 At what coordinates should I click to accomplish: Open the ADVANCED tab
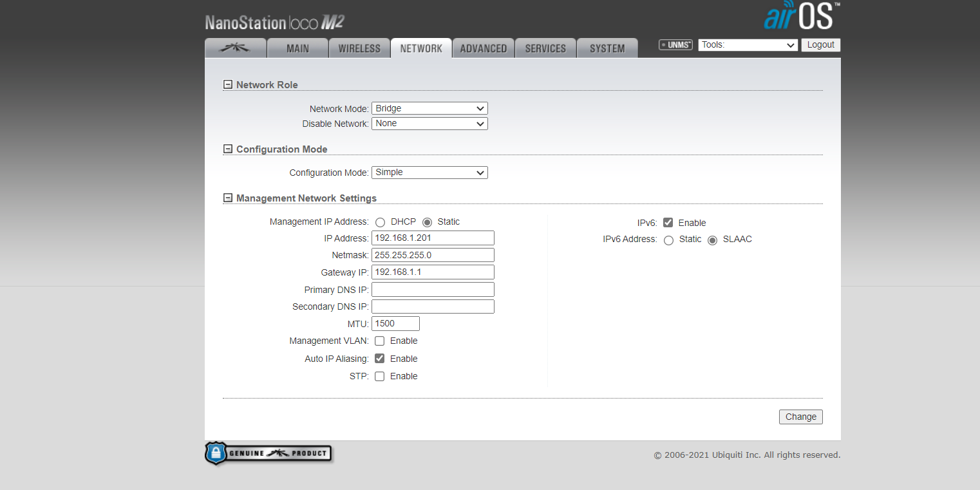pyautogui.click(x=483, y=48)
